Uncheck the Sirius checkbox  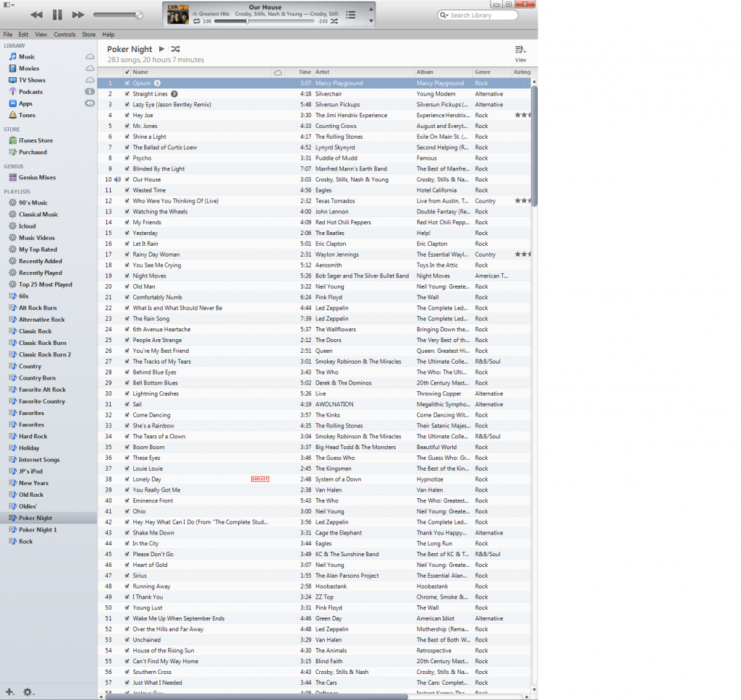(127, 576)
